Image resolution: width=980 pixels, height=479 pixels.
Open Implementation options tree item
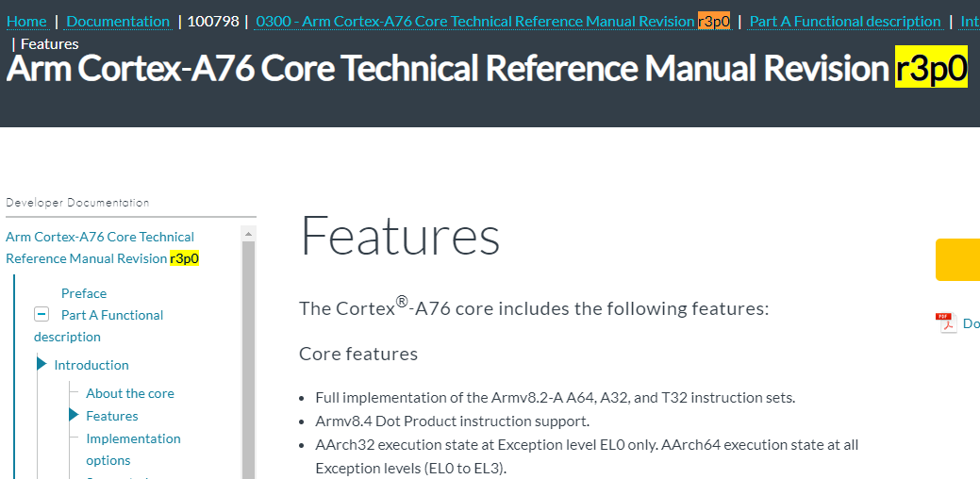pyautogui.click(x=133, y=449)
